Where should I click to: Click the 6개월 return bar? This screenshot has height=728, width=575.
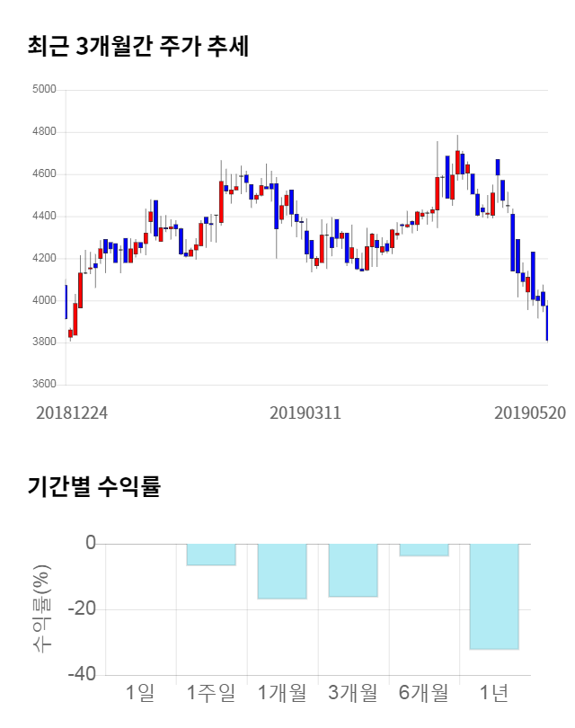pos(424,550)
